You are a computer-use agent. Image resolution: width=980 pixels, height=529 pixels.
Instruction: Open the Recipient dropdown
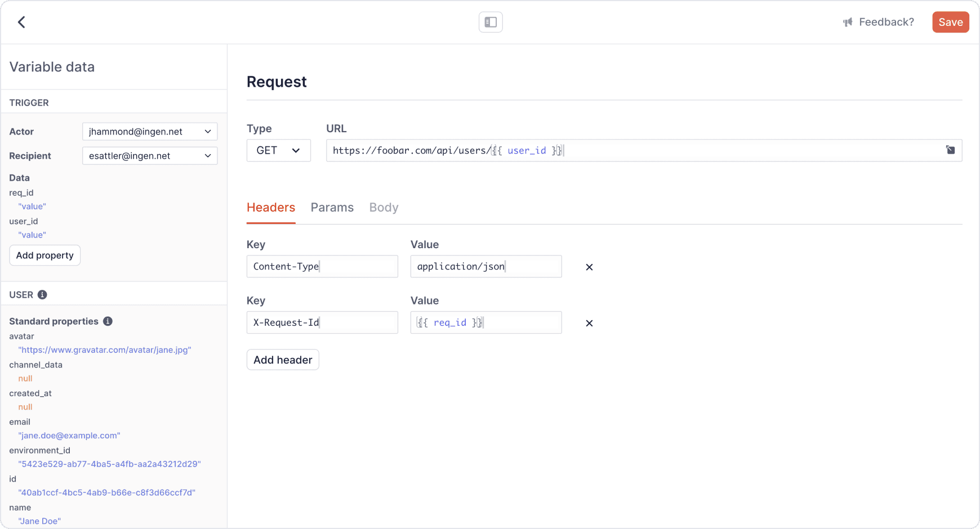point(150,156)
